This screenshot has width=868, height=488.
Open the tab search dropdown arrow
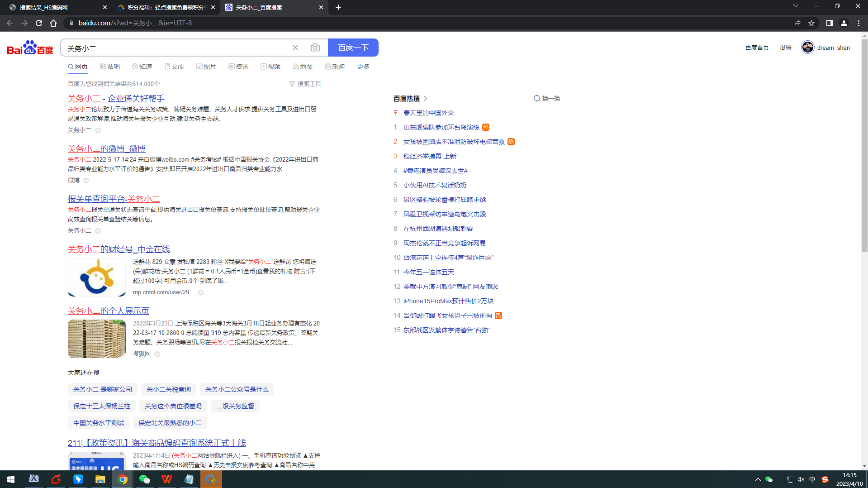pyautogui.click(x=796, y=6)
